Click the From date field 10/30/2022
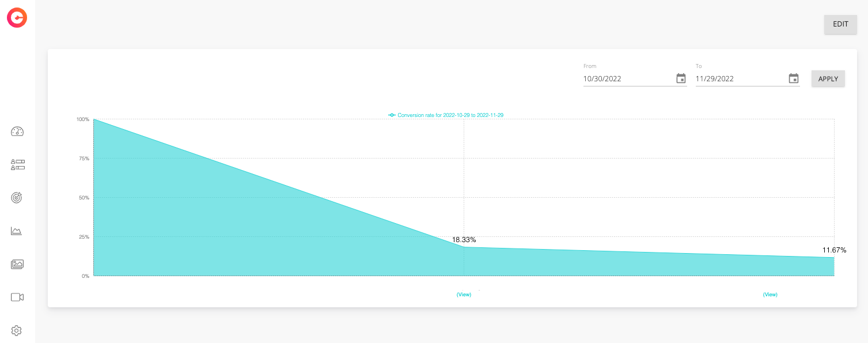 628,79
